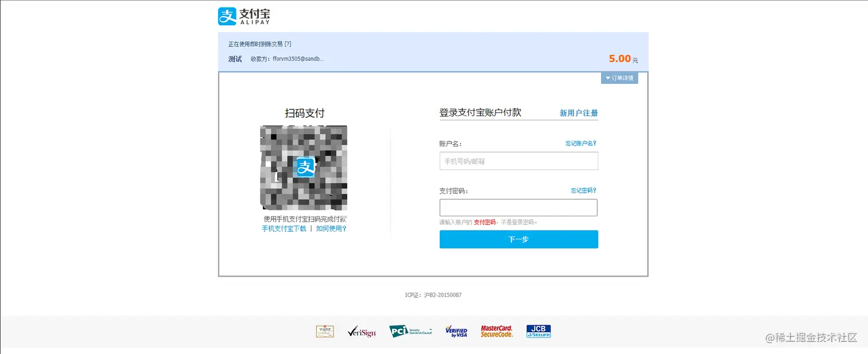868x354 pixels.
Task: Click the TRUSTe seal icon in footer
Action: coord(324,331)
